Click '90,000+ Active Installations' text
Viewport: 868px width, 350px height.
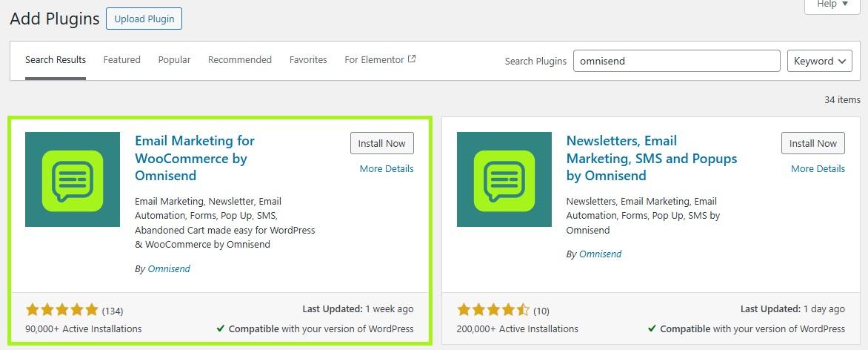tap(84, 329)
